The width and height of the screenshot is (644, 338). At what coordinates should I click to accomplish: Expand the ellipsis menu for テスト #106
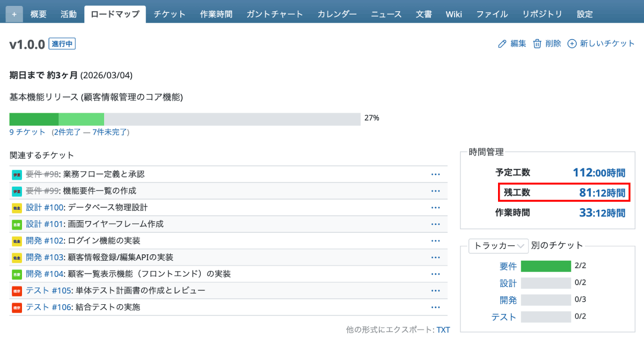[x=435, y=307]
